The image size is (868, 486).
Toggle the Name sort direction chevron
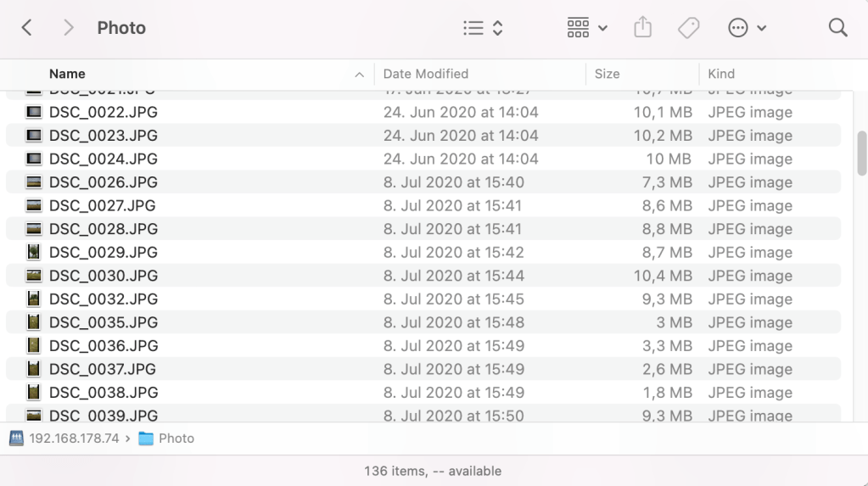pos(359,75)
